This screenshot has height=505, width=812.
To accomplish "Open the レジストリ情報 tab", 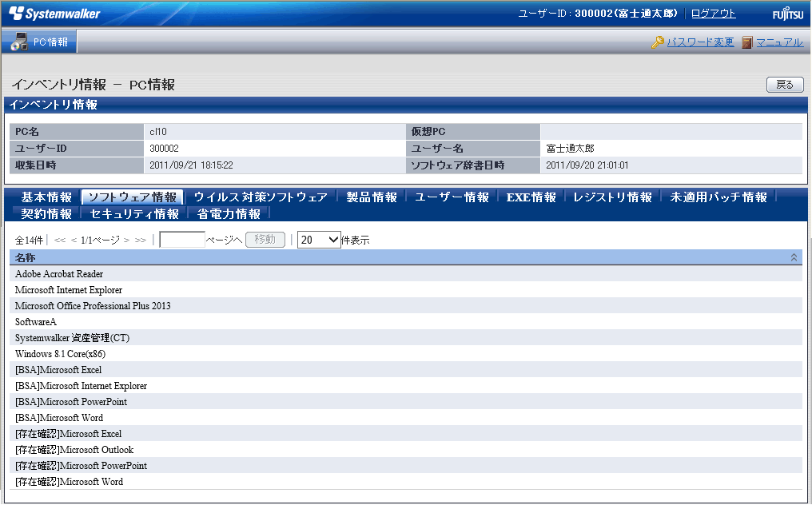I will (x=613, y=197).
